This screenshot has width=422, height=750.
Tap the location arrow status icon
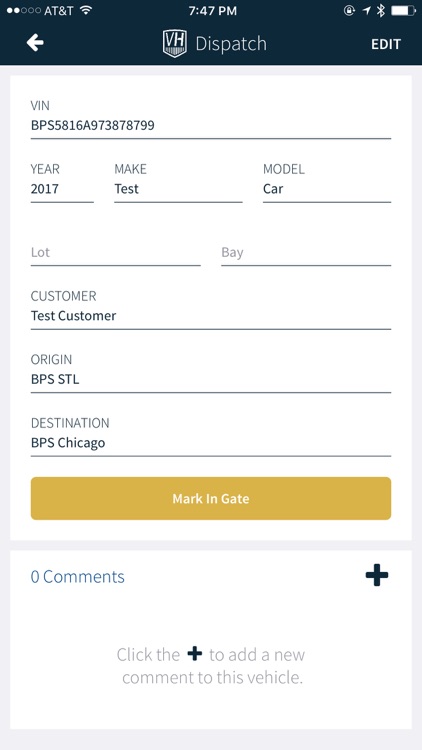coord(367,11)
